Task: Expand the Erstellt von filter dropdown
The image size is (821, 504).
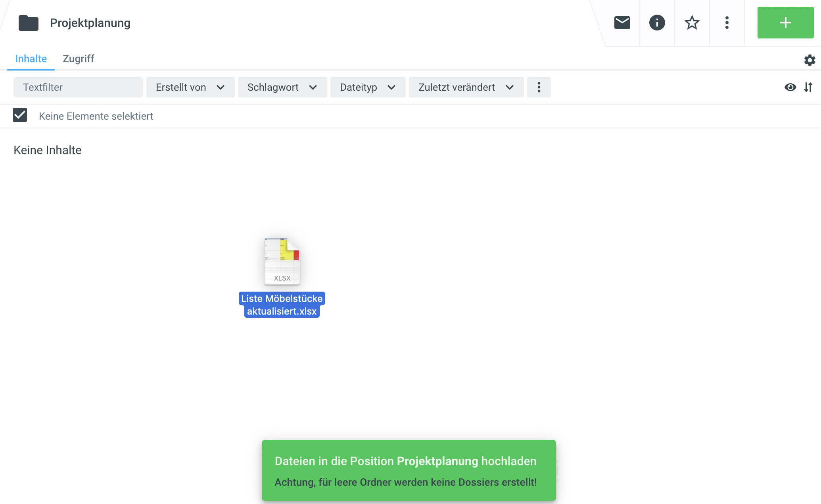Action: (x=190, y=87)
